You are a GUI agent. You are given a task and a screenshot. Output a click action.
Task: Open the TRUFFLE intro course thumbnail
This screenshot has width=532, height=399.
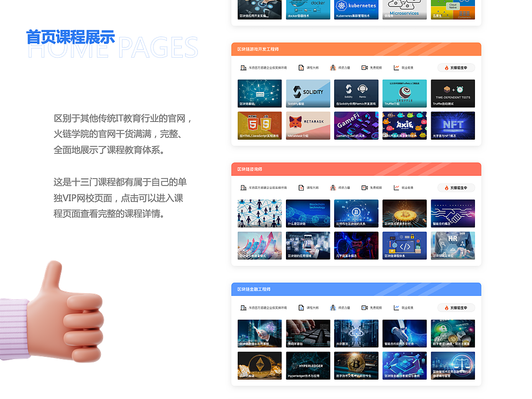(405, 93)
